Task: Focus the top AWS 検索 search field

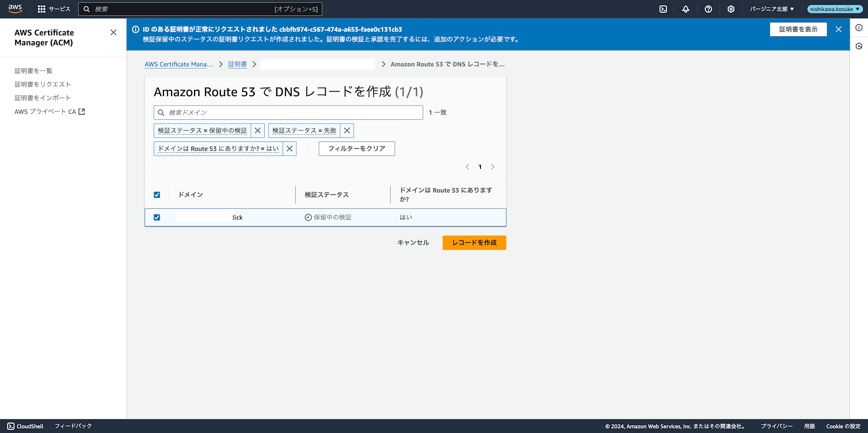Action: pos(200,9)
